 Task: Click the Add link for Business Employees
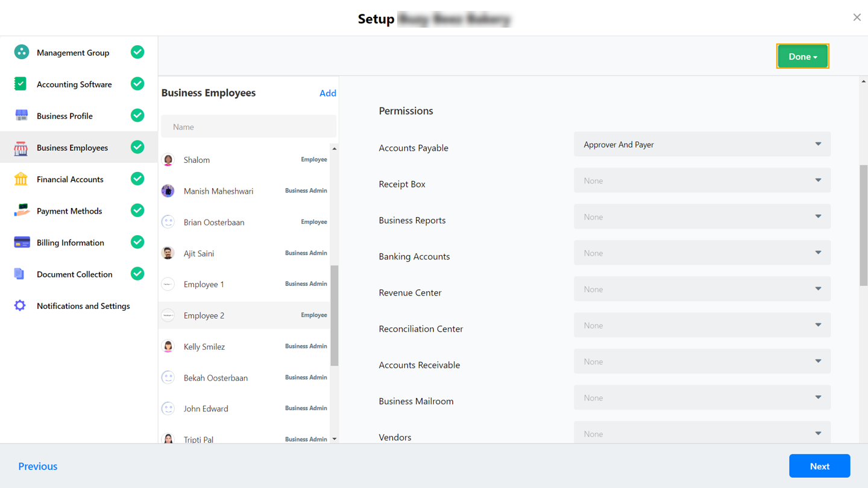(328, 93)
